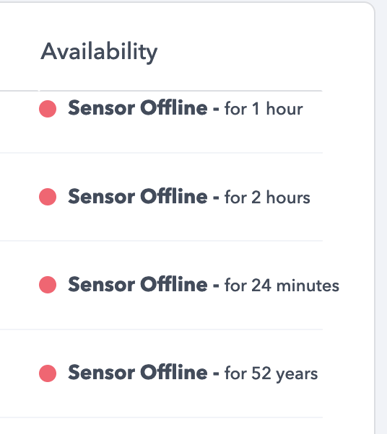This screenshot has height=434, width=387.
Task: Click Sensor Offline text in 52 years row
Action: [138, 372]
